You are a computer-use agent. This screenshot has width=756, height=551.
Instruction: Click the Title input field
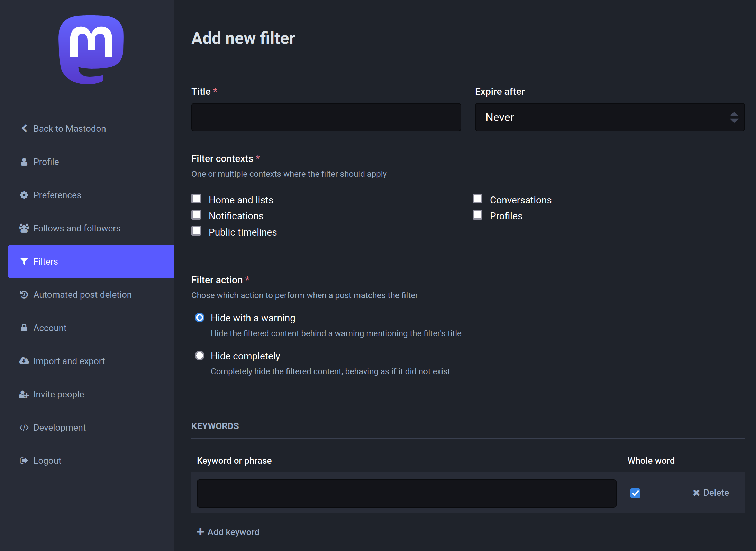pos(326,117)
